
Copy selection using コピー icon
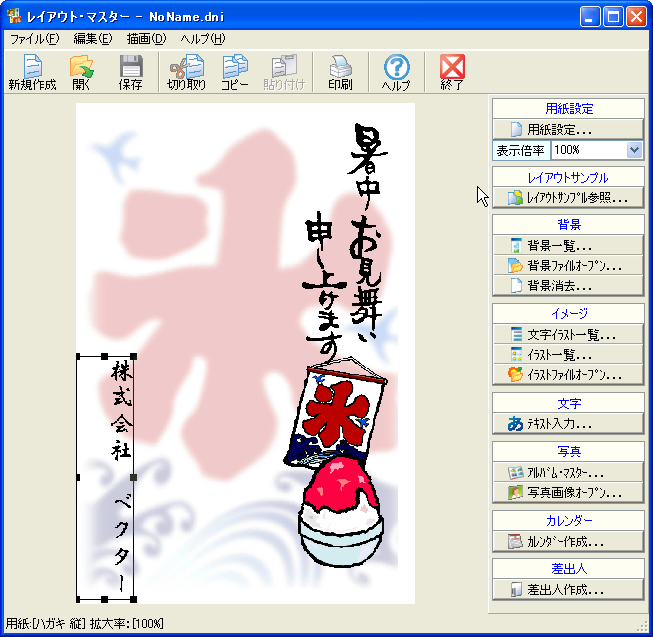click(x=235, y=72)
